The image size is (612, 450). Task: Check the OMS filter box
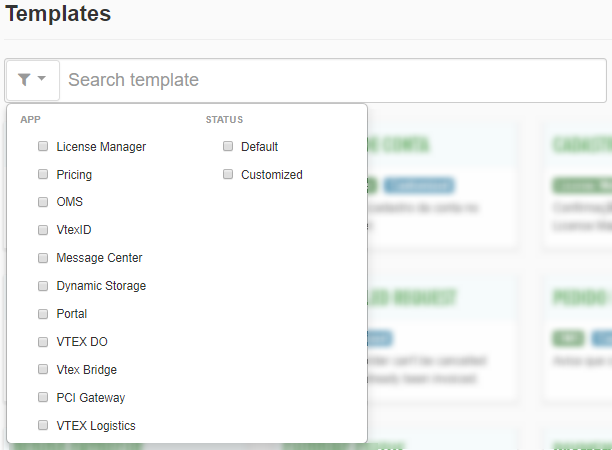coord(43,202)
